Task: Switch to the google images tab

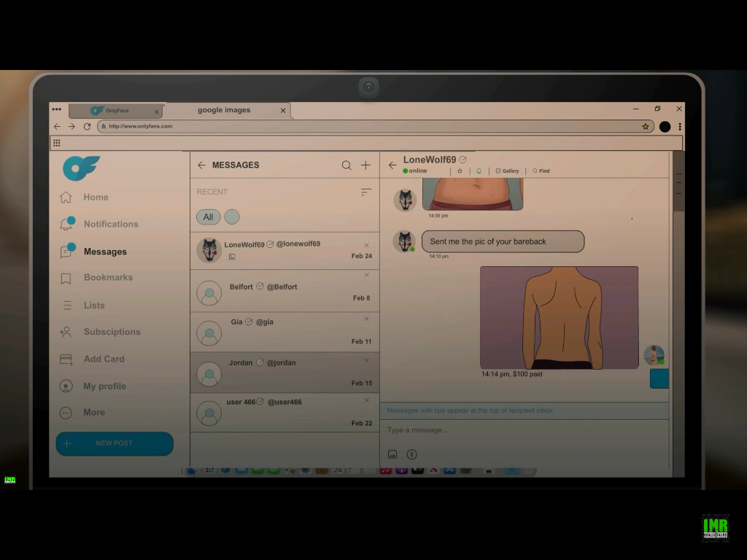Action: point(228,111)
